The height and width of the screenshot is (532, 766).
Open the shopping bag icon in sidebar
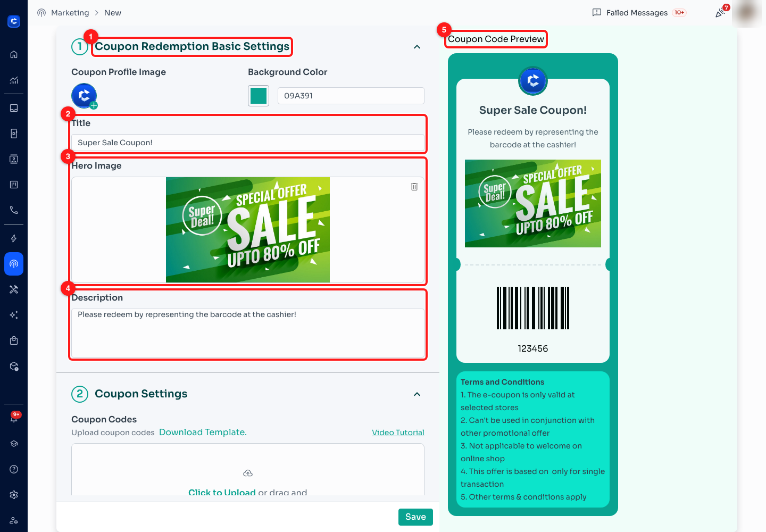coord(14,340)
